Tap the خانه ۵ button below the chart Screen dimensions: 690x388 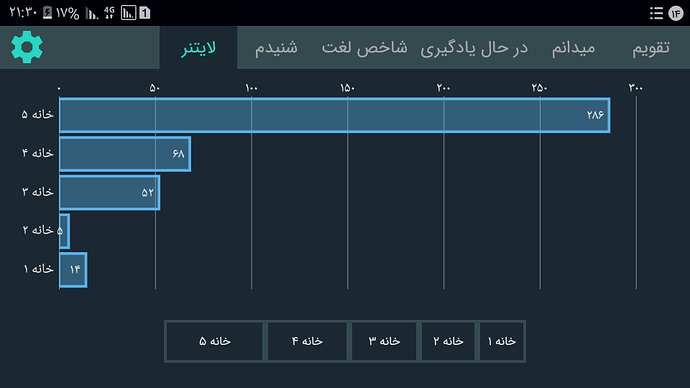tap(214, 341)
